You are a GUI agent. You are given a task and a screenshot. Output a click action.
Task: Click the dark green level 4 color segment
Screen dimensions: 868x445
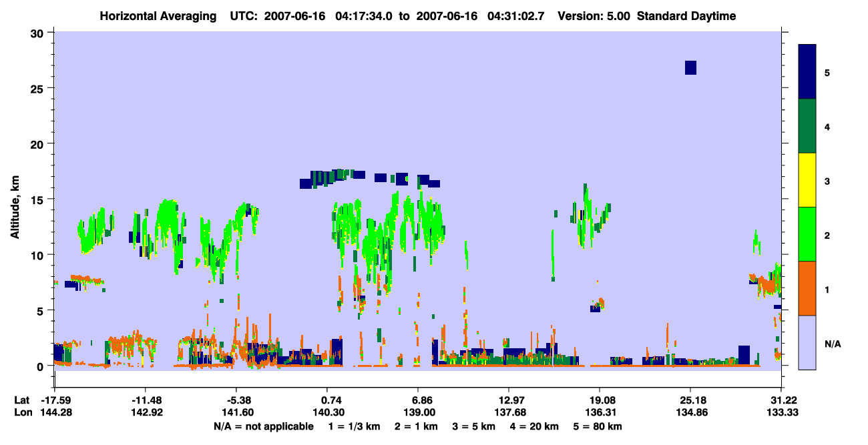pyautogui.click(x=807, y=126)
